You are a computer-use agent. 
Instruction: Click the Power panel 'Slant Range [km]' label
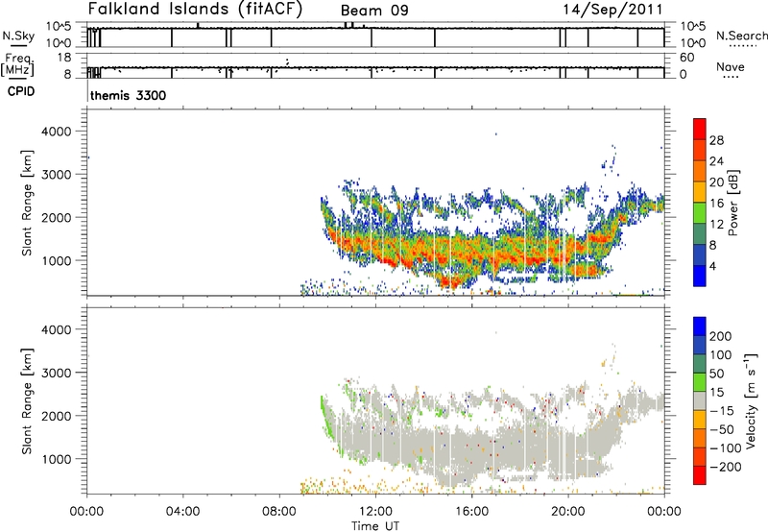27,203
